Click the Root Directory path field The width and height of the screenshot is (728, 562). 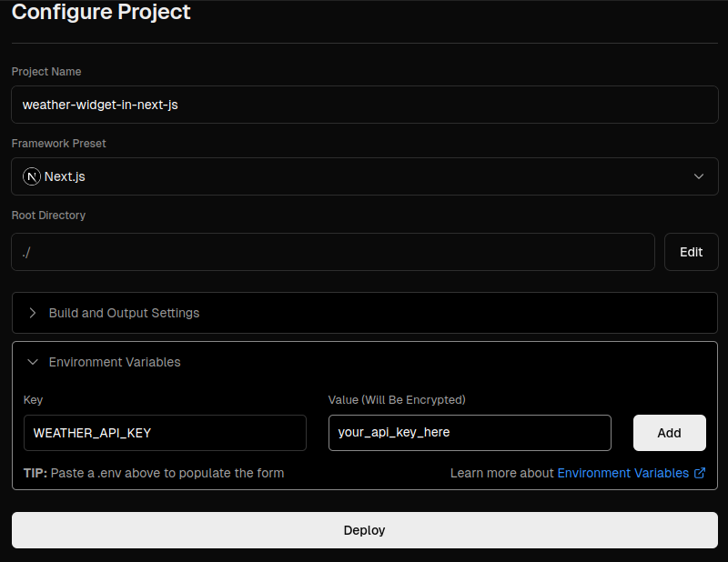(332, 252)
